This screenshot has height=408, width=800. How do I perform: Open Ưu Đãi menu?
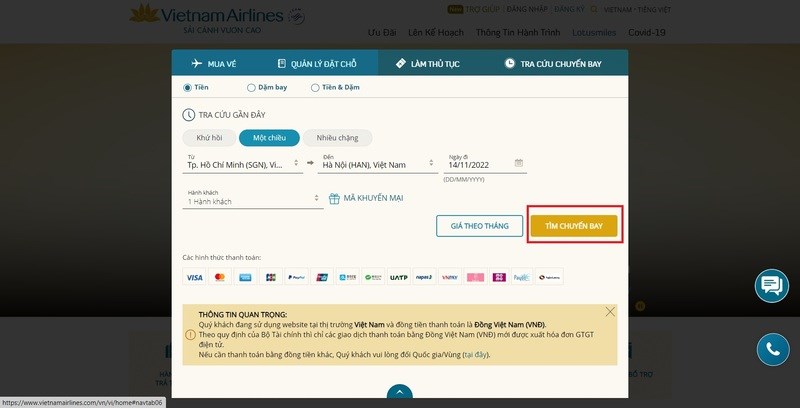coord(382,32)
